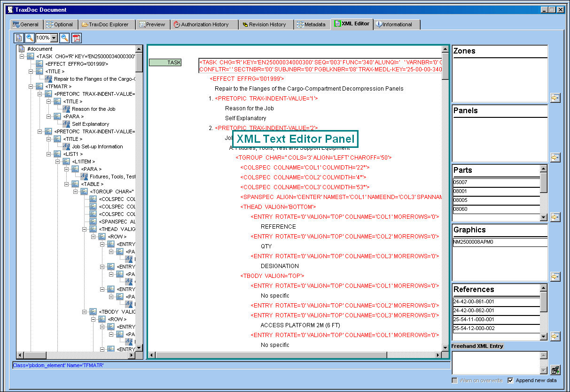Open the Preview tab

click(x=153, y=24)
